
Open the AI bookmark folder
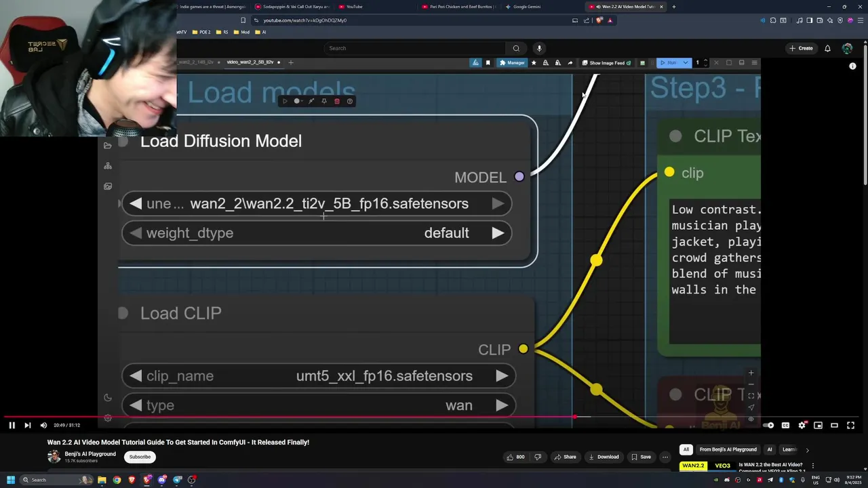[260, 32]
